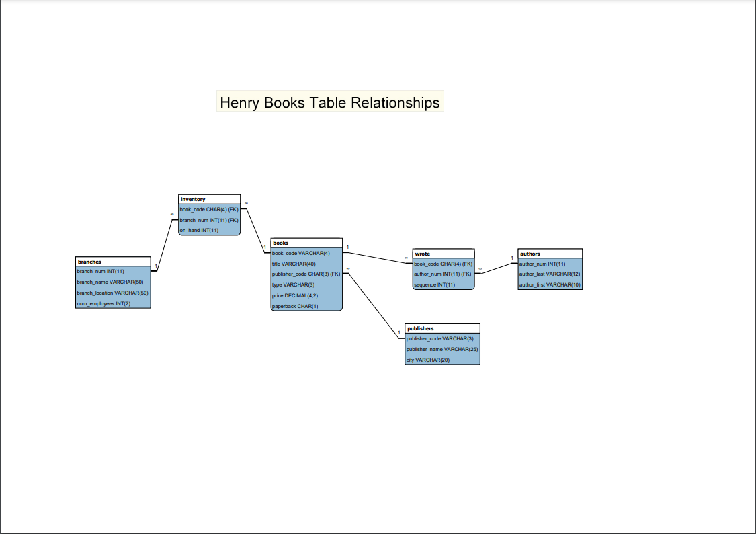Select the branch_num INT(11) field in branches
Screen dimensions: 756x534
pos(101,272)
